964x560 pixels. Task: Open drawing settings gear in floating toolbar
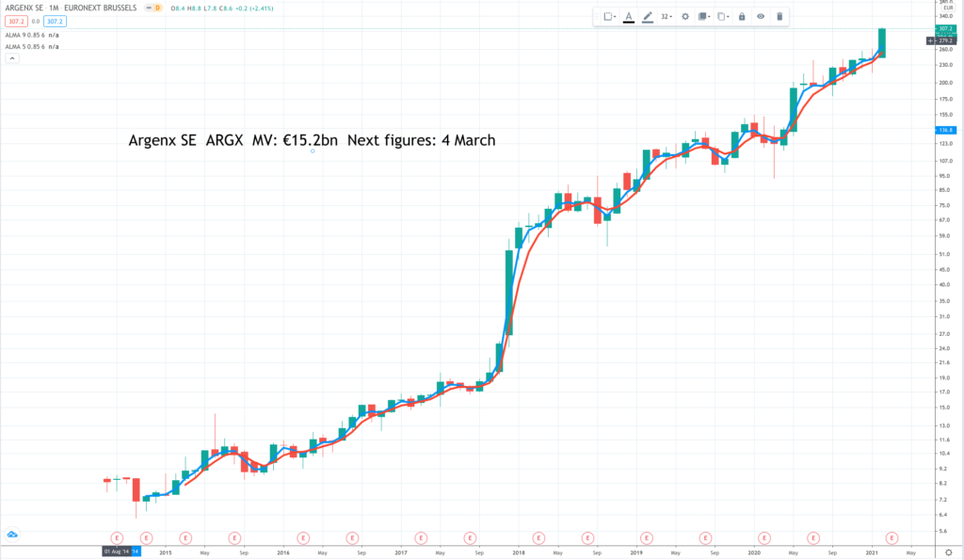point(685,17)
